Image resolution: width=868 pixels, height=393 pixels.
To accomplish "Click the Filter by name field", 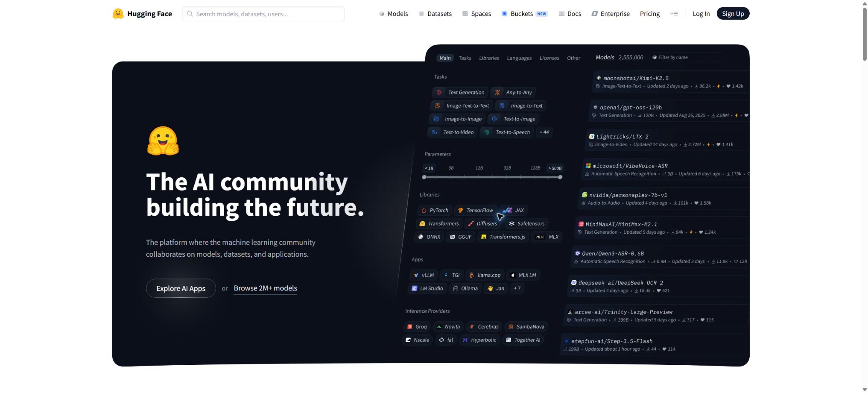I will point(687,57).
